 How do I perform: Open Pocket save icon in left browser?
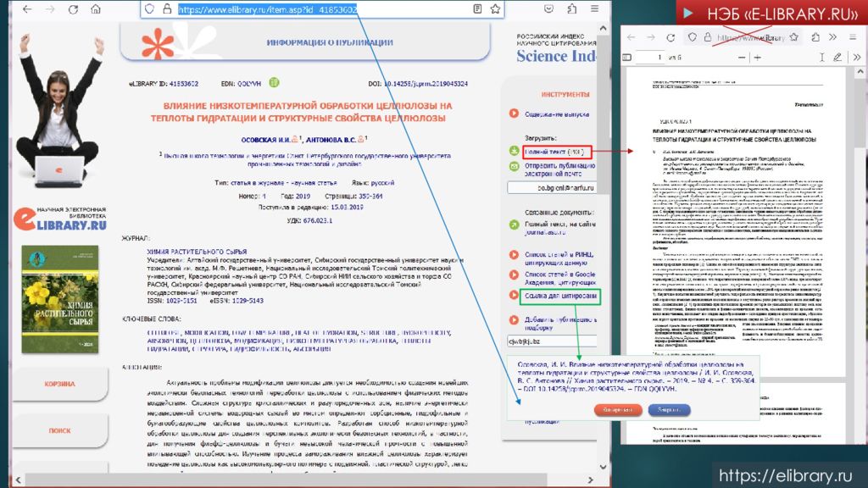click(x=548, y=8)
